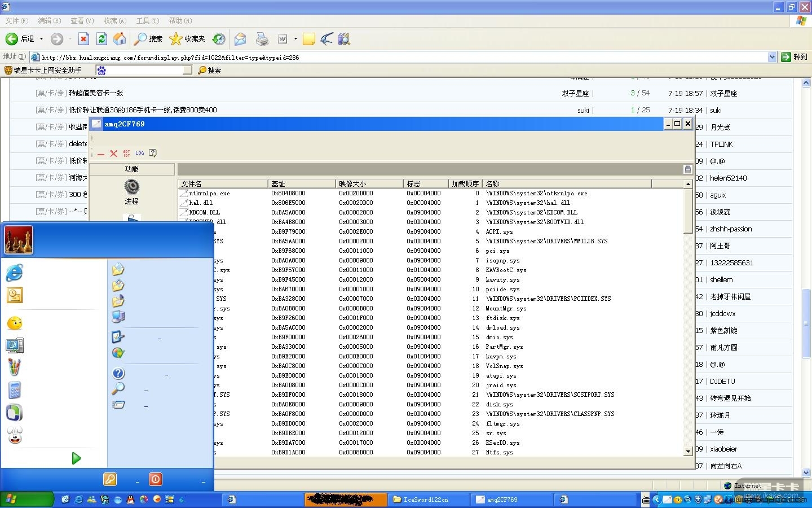Expand the dropdown next to the Word edit icon

coord(295,38)
